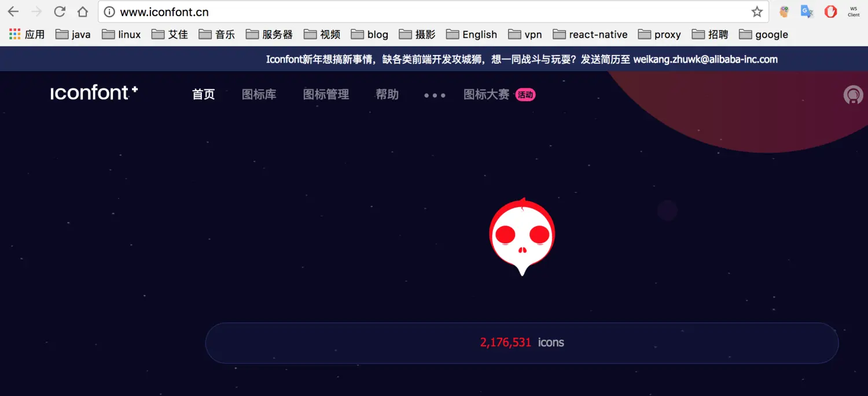The image size is (868, 396).
Task: Open the 服务器 bookmarks folder
Action: pos(269,35)
